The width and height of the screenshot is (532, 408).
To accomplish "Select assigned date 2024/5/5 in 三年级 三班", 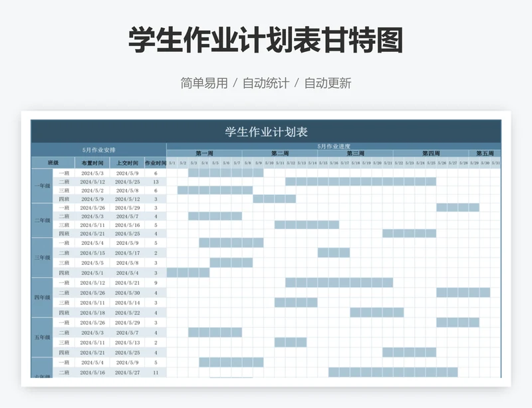I will click(92, 263).
